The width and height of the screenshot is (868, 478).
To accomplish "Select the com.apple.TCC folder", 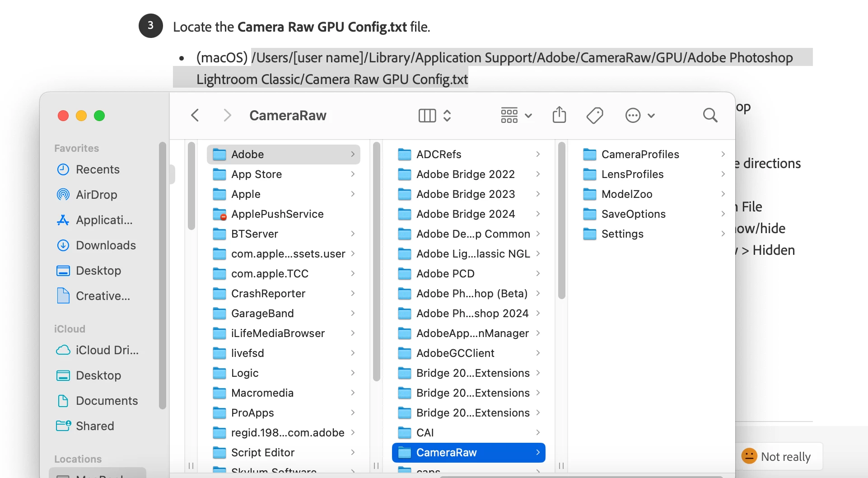I will point(283,274).
